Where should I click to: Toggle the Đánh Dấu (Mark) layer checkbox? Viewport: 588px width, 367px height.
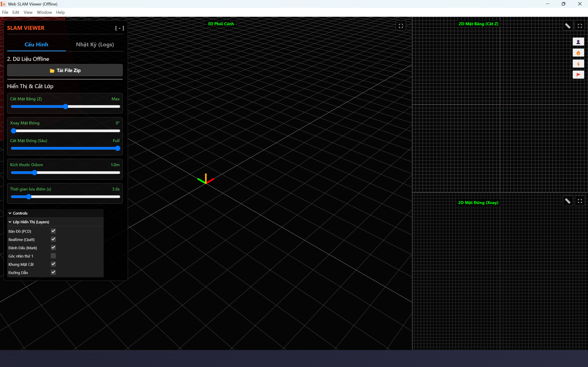(x=53, y=248)
